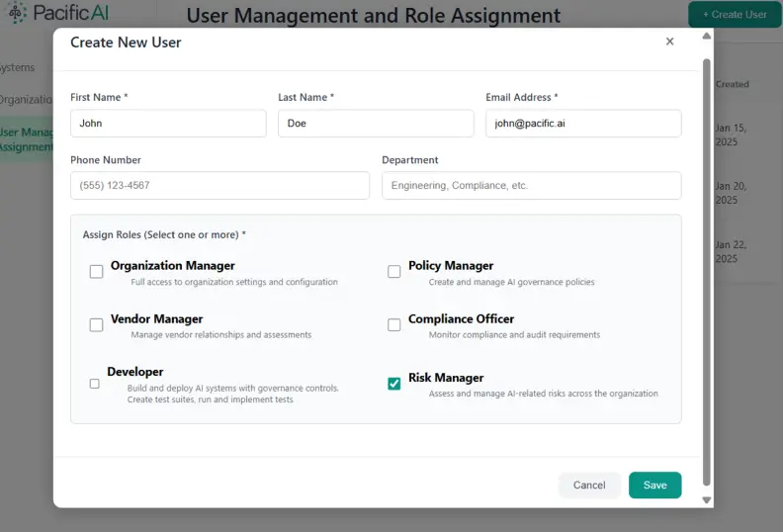
Task: Click the Phone Number input box
Action: pyautogui.click(x=219, y=186)
